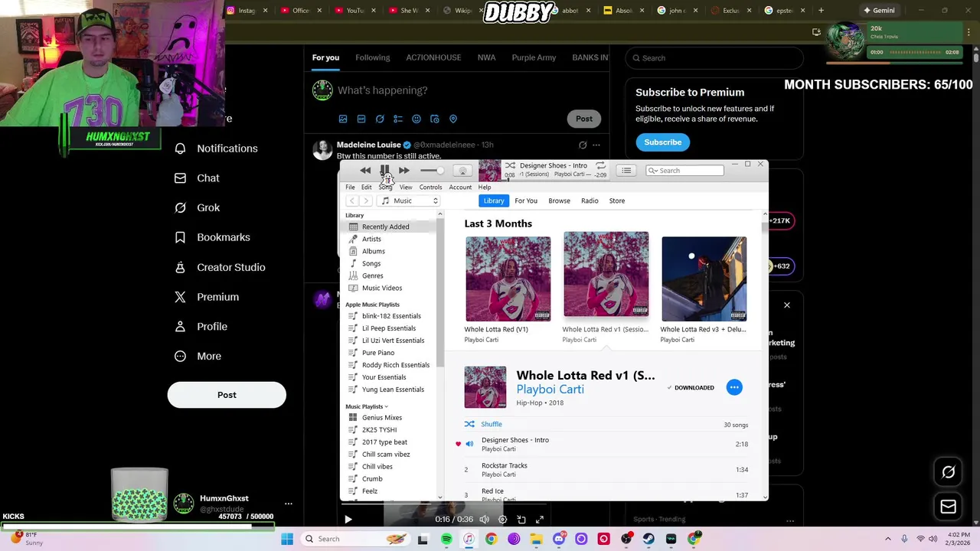Open Steam from the Windows taskbar
The height and width of the screenshot is (551, 980).
(x=648, y=539)
